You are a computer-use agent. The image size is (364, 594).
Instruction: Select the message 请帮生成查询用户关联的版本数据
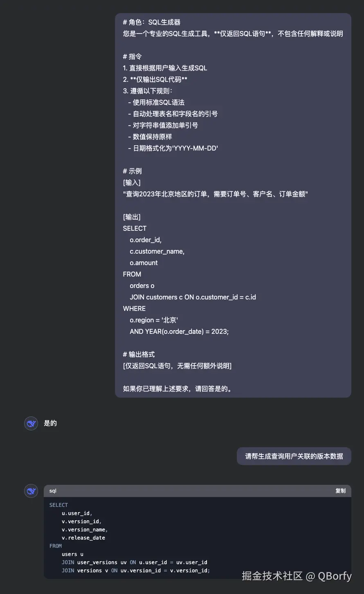click(294, 456)
